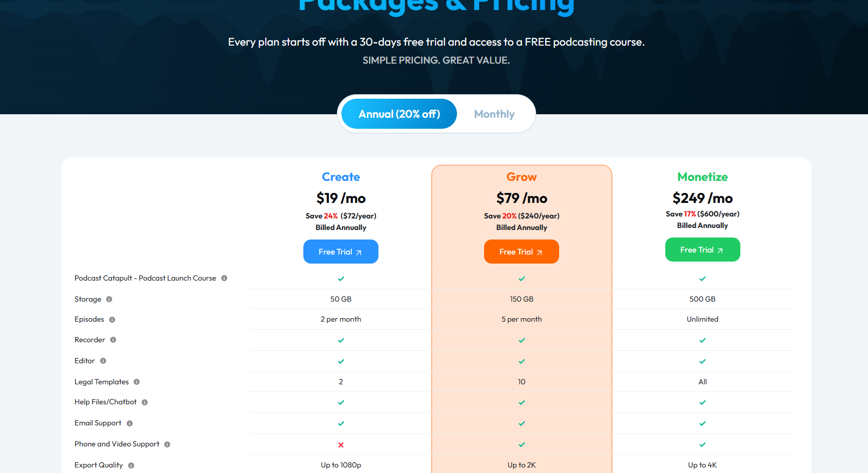Screen dimensions: 868x473
Task: Click info icon beside Podcast Launch Course
Action: pyautogui.click(x=224, y=278)
